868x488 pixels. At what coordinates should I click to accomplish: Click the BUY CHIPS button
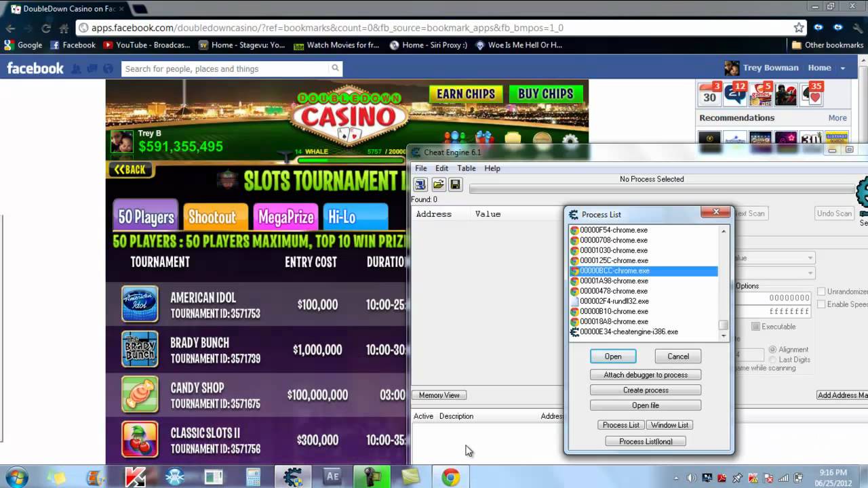pos(546,94)
